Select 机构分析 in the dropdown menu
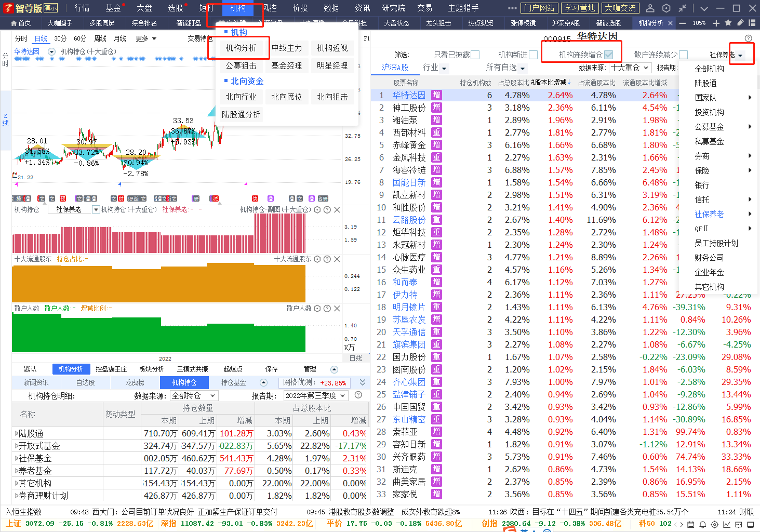The height and width of the screenshot is (532, 760). coord(241,48)
